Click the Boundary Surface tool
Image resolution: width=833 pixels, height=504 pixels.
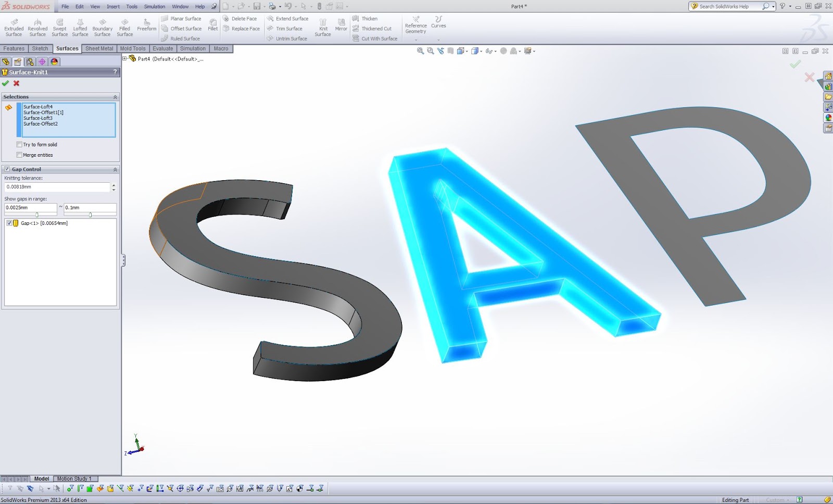click(103, 28)
